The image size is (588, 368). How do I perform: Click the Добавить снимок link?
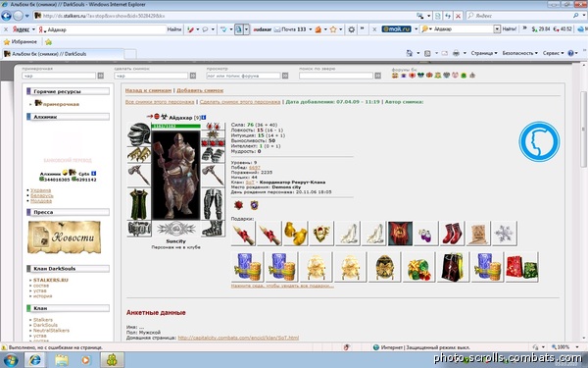coord(200,90)
